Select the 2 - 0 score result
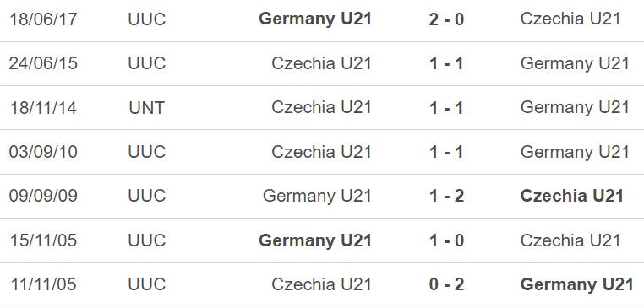644x308 pixels. point(446,19)
